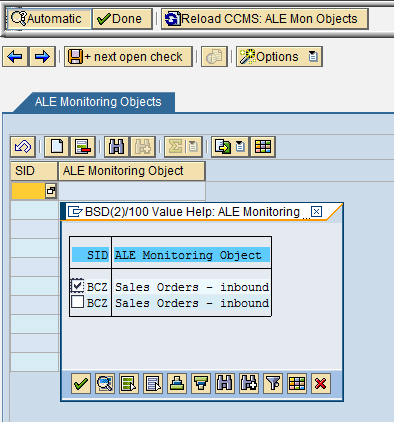The height and width of the screenshot is (422, 394).
Task: Expand the export dropdown arrow in table toolbar
Action: (240, 147)
